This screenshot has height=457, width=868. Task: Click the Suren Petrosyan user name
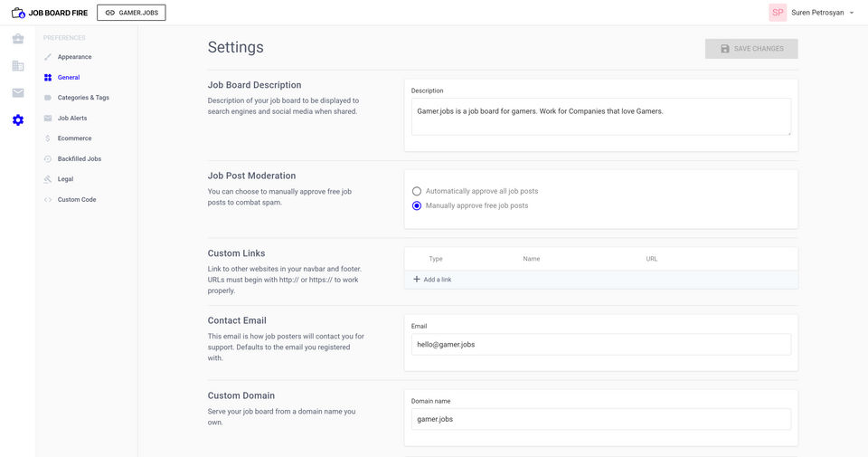[817, 13]
